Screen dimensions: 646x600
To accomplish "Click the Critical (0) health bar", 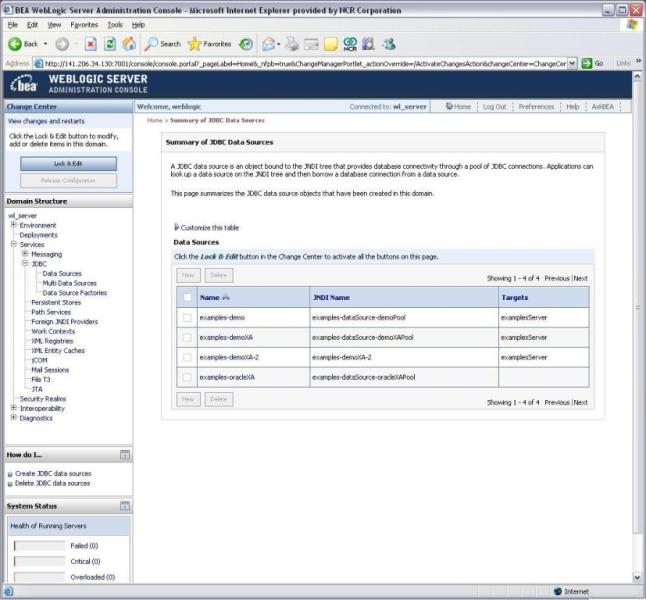I will point(40,561).
